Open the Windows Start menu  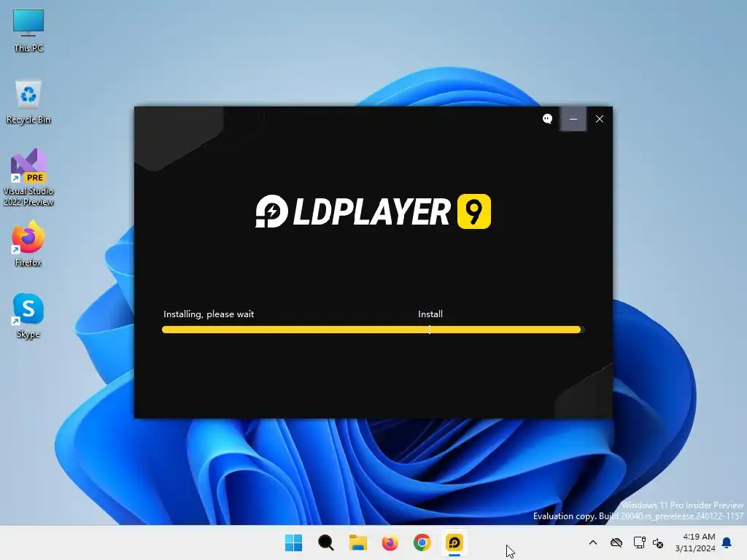coord(293,542)
